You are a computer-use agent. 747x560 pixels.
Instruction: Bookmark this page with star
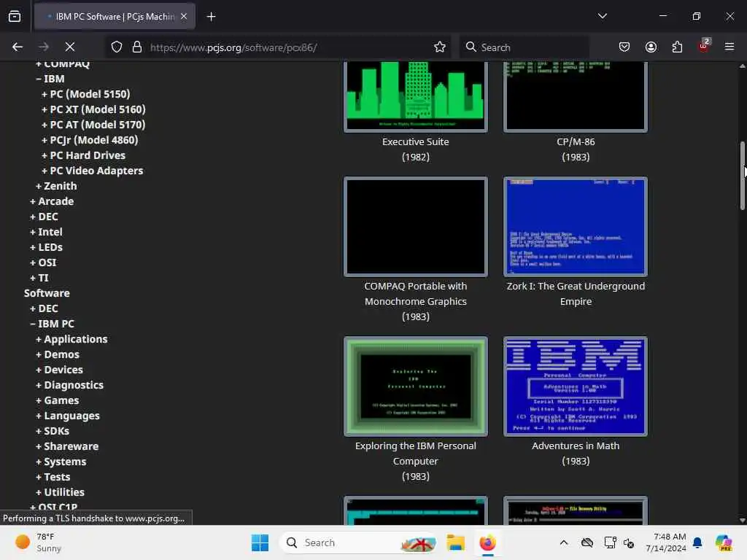440,47
